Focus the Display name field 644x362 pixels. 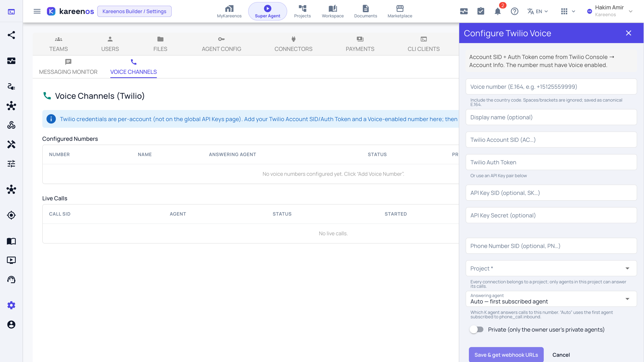551,117
